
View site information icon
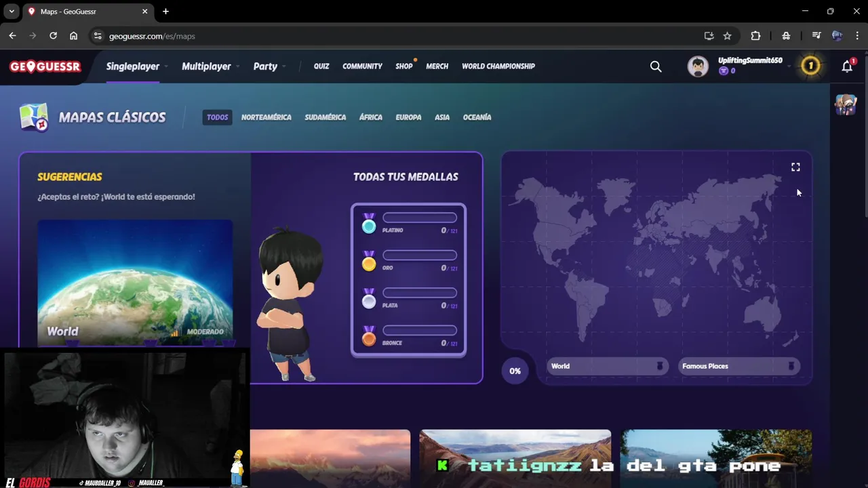point(98,36)
